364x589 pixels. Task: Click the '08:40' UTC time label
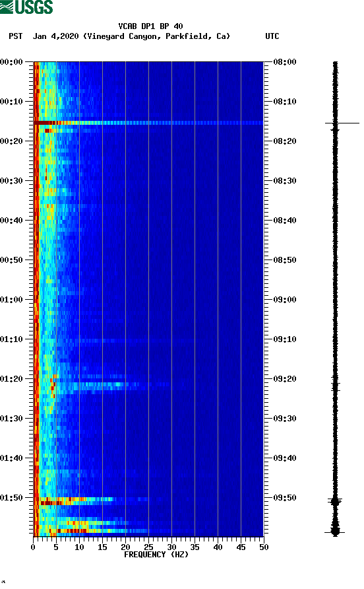click(x=285, y=220)
